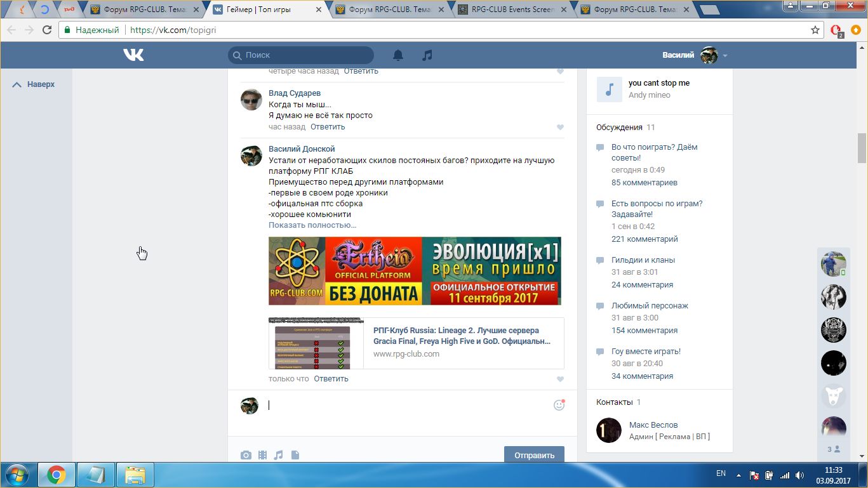This screenshot has height=488, width=868.
Task: Open the orange update menu icon
Action: 856,30
